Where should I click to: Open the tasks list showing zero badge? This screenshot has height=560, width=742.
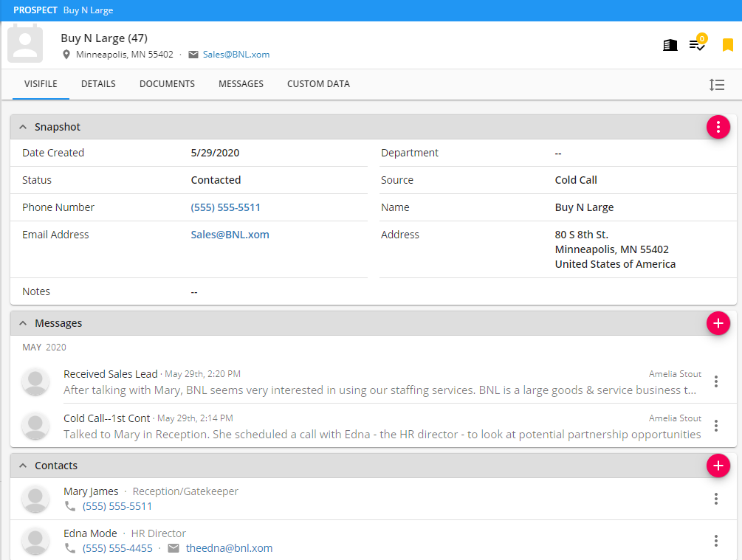click(x=696, y=45)
